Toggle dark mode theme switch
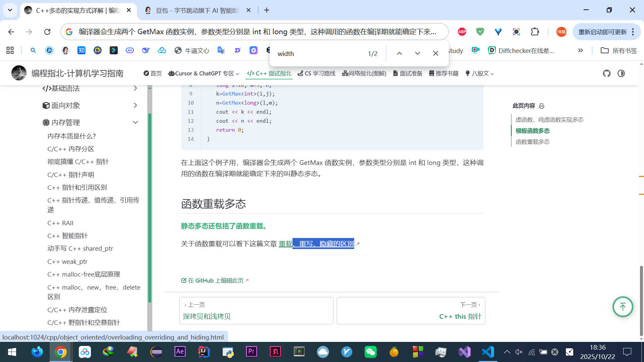Screen dimensions: 644x362 tap(621, 73)
